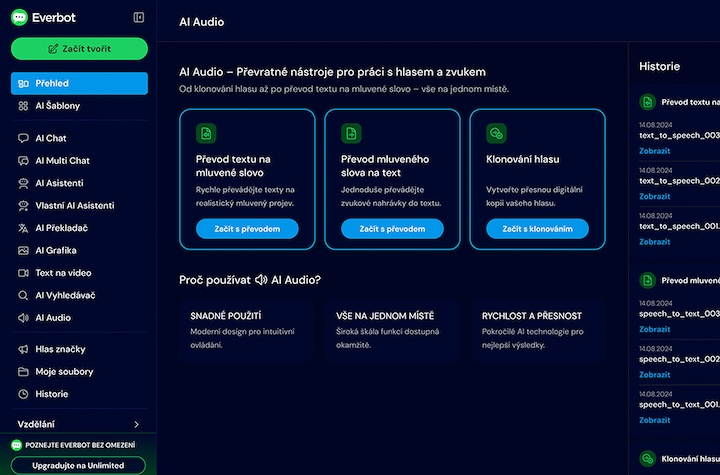Click Začít s klonováním button
This screenshot has height=475, width=720.
point(537,229)
